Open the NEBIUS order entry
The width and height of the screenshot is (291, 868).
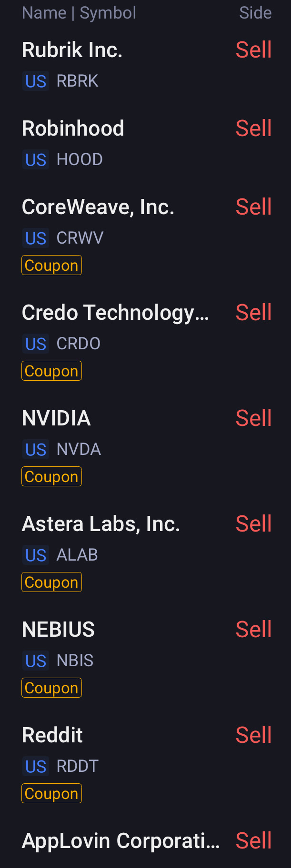pyautogui.click(x=58, y=630)
